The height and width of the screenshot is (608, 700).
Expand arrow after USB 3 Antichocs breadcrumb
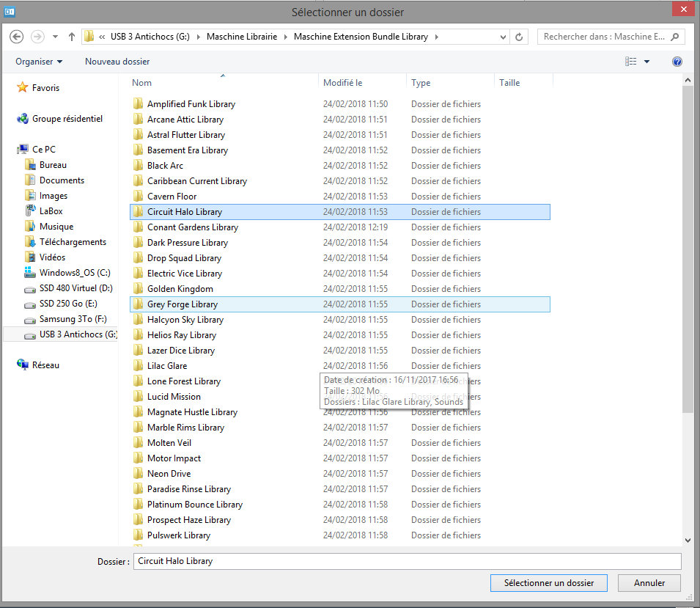pos(198,37)
